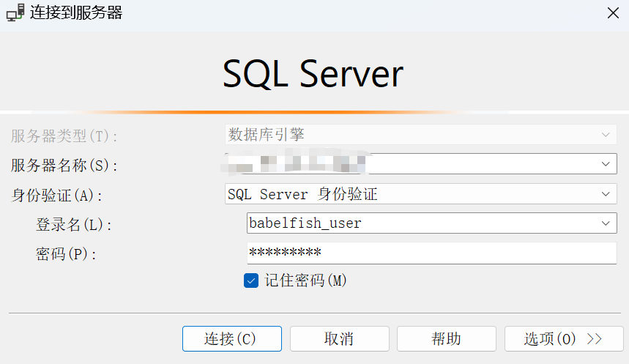The width and height of the screenshot is (629, 364).
Task: Open 帮助 with the help button
Action: click(x=446, y=339)
